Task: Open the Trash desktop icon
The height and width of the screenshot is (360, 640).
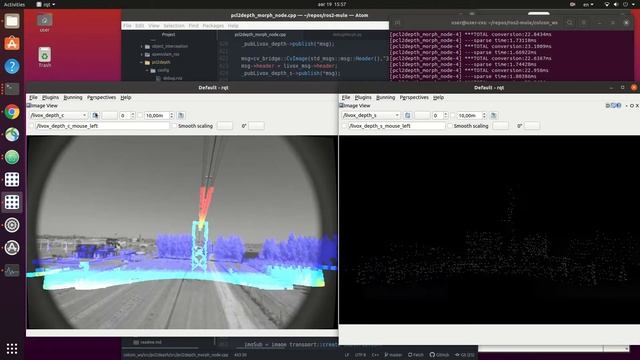Action: click(44, 57)
